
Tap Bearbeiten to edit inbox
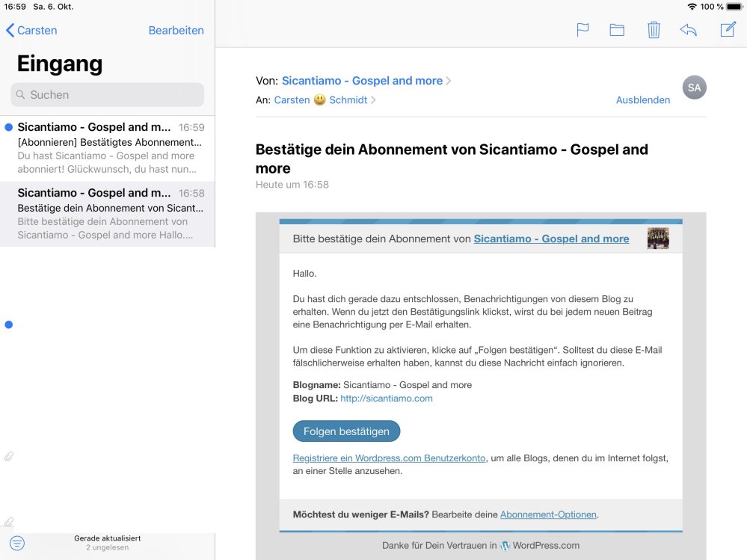(x=176, y=31)
